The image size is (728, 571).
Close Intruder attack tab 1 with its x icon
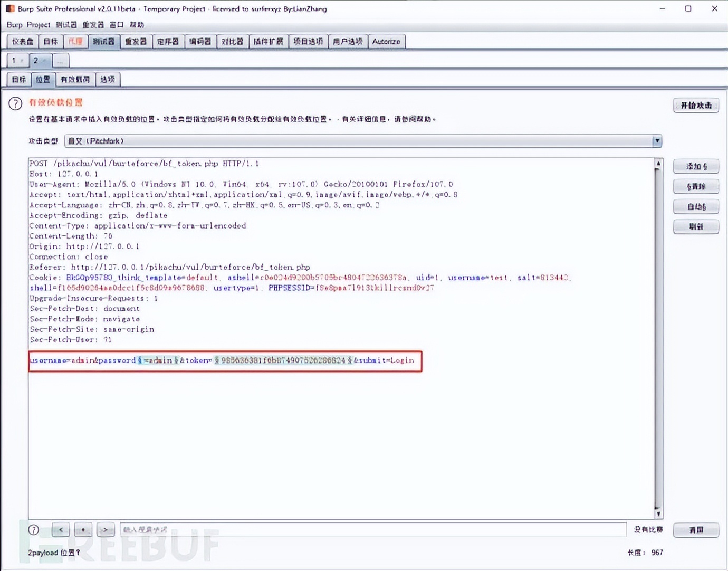tap(22, 60)
